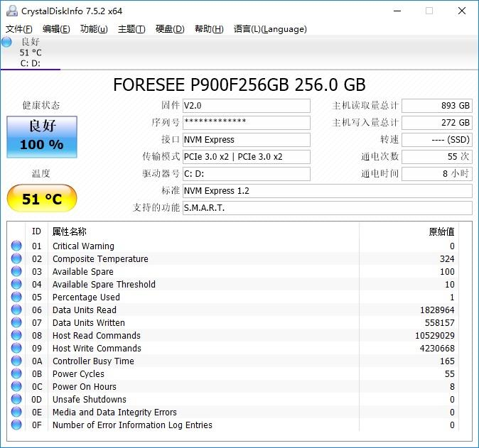Open the 主题(T) menu
The height and width of the screenshot is (448, 479).
[131, 29]
